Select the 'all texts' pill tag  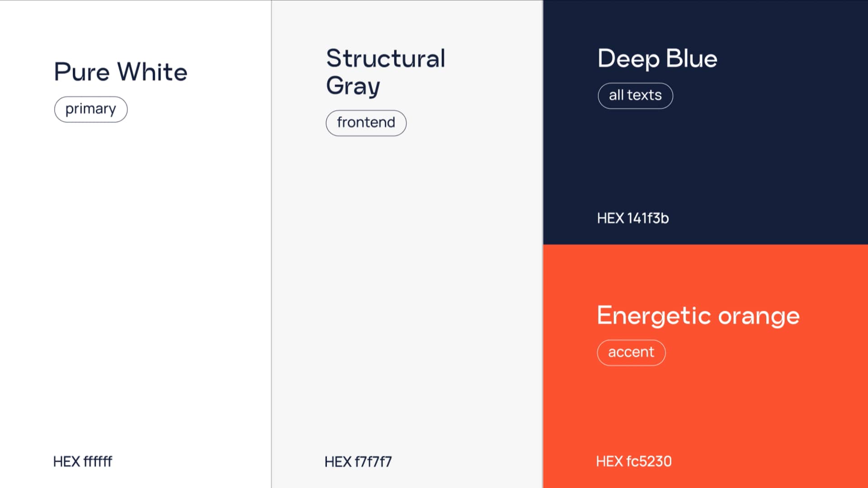[635, 96]
